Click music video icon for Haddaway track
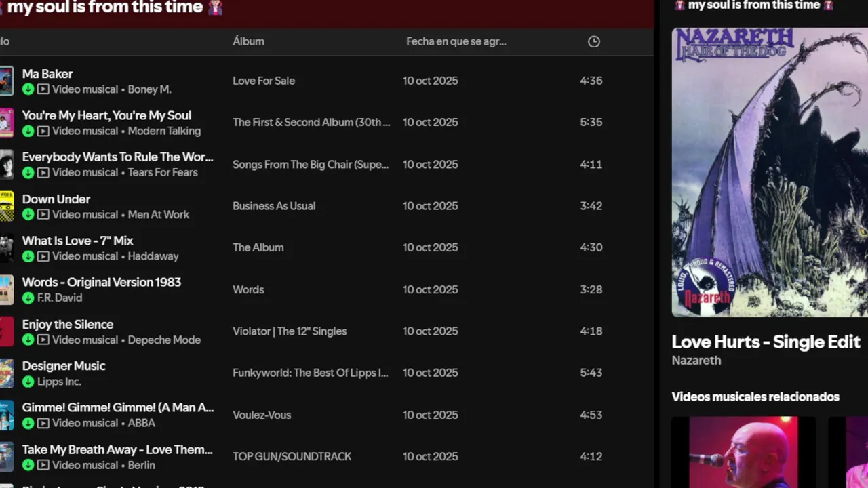 [43, 256]
